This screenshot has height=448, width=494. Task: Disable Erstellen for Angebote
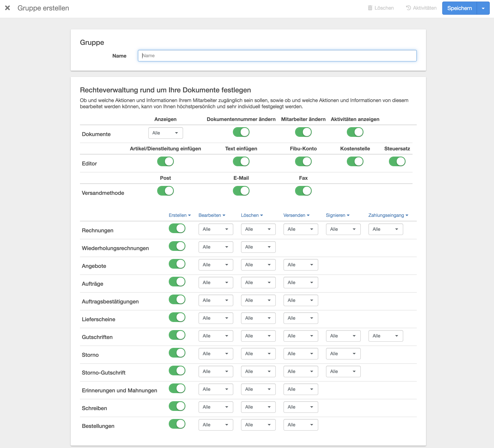tap(177, 264)
